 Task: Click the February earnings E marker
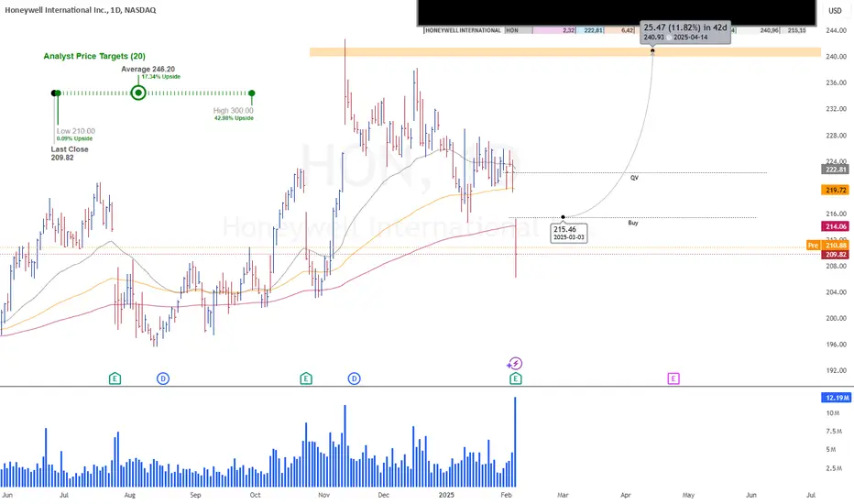tap(515, 378)
